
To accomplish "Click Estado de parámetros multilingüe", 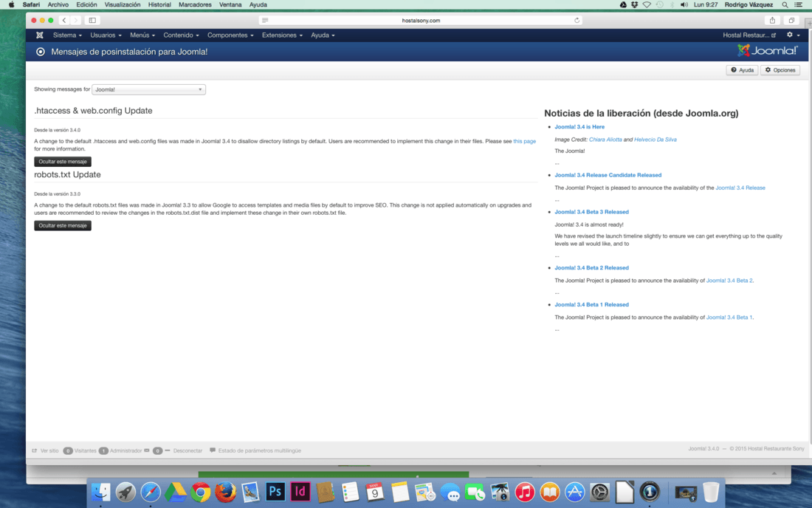I will click(x=255, y=450).
